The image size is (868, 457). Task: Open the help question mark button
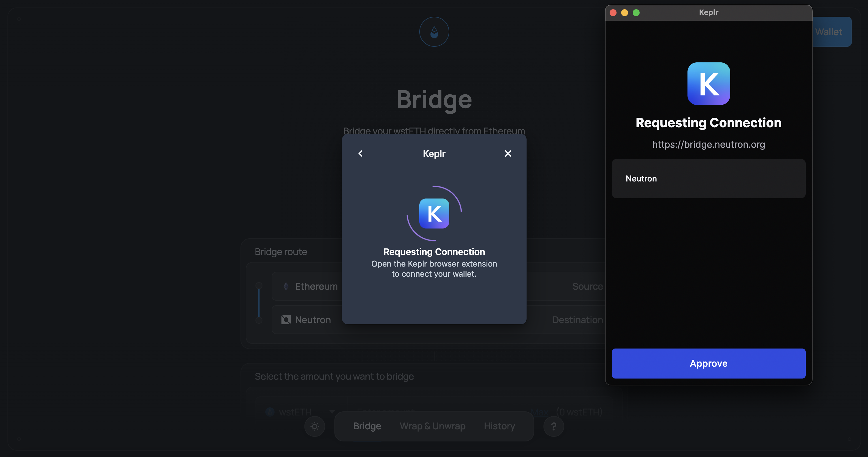pos(553,426)
